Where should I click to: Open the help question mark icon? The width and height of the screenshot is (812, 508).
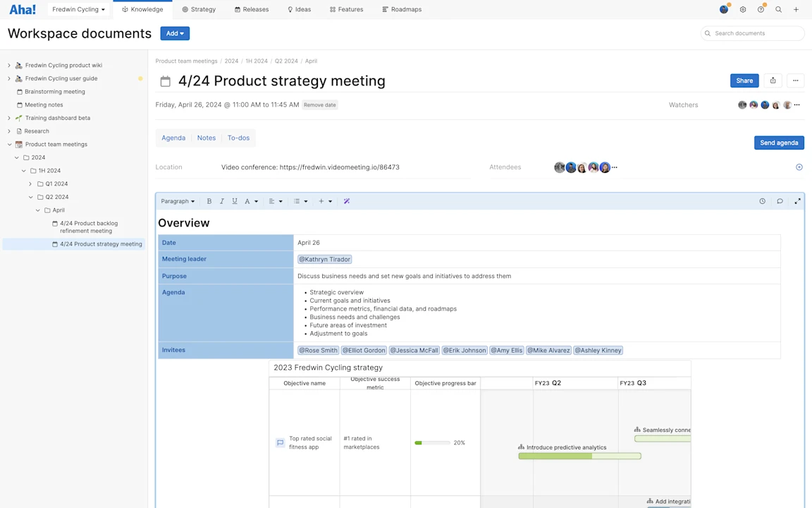coord(761,9)
